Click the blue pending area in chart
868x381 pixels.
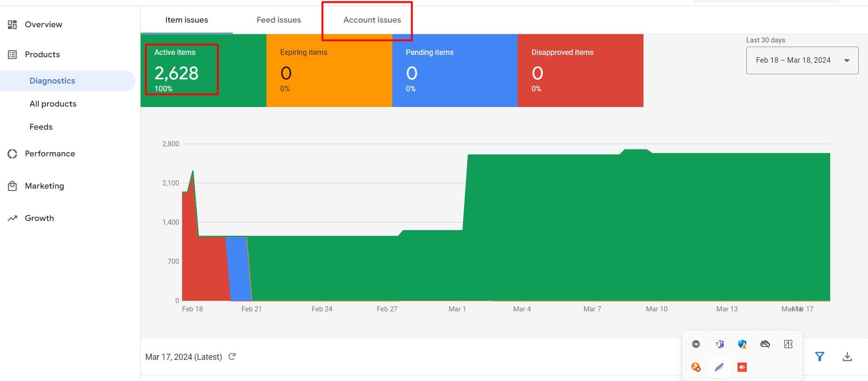tap(239, 270)
